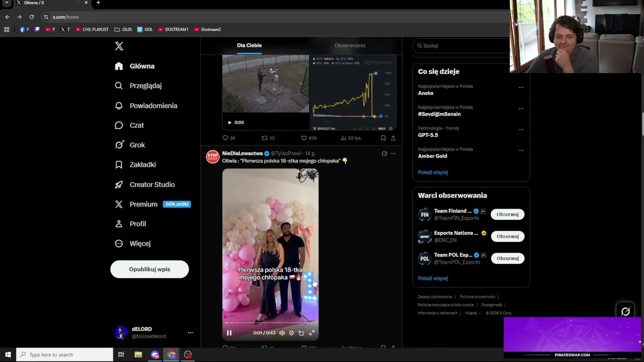Play the 0:05 video in top post
The image size is (644, 362).
coord(229,122)
